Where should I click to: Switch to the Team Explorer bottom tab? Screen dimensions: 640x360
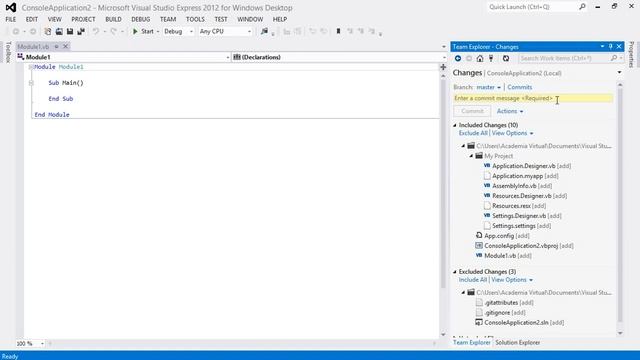point(471,343)
